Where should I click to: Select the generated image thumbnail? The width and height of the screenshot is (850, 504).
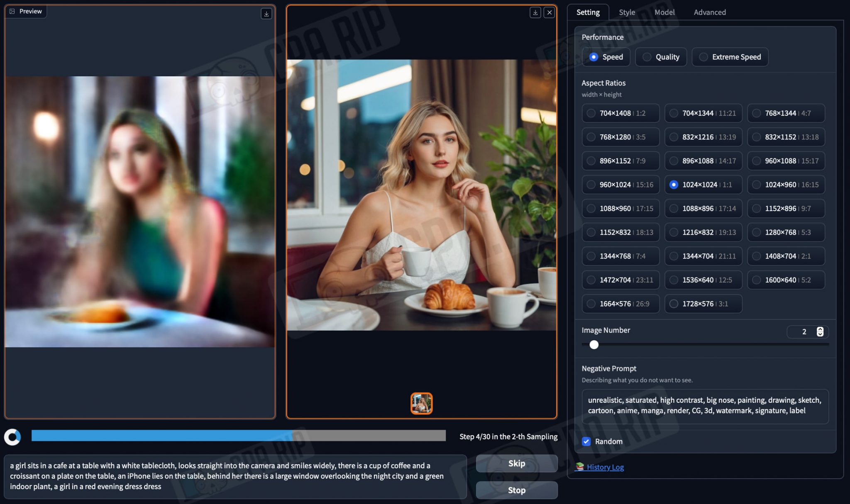(421, 403)
